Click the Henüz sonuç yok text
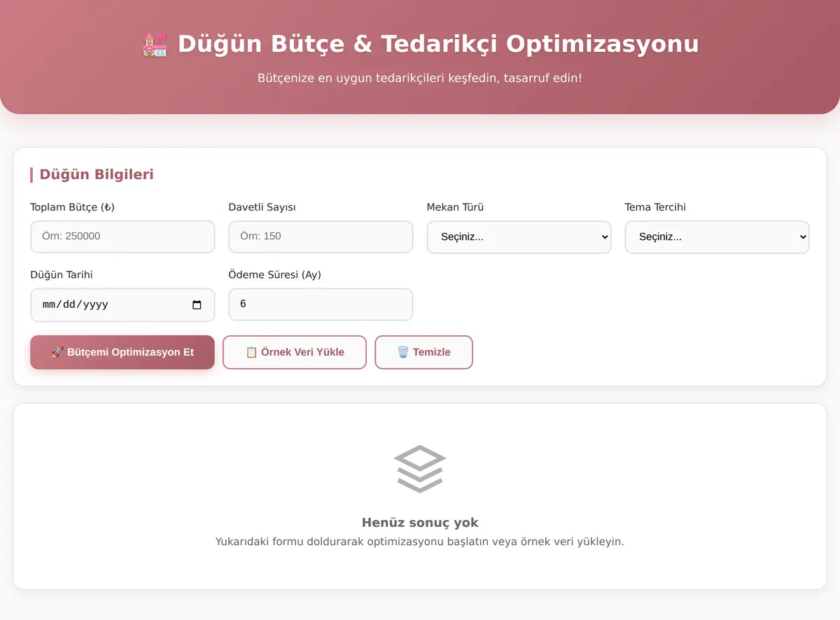This screenshot has width=840, height=620. click(x=420, y=523)
